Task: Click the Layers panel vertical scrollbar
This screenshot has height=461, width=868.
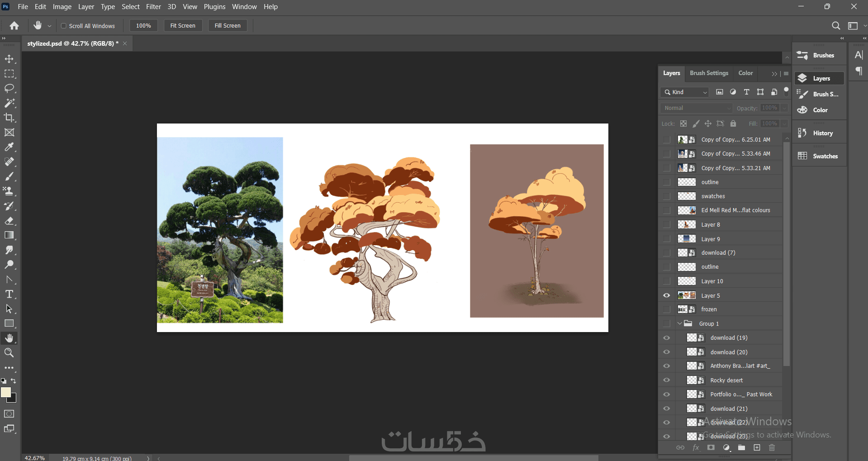Action: click(x=787, y=254)
